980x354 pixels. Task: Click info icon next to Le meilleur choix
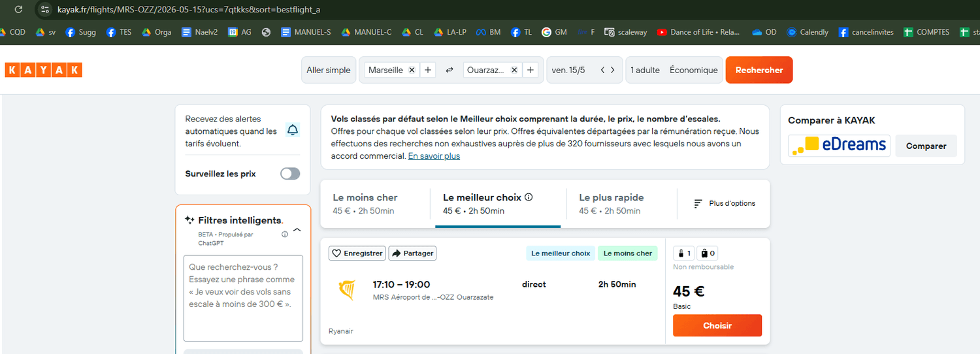click(529, 197)
